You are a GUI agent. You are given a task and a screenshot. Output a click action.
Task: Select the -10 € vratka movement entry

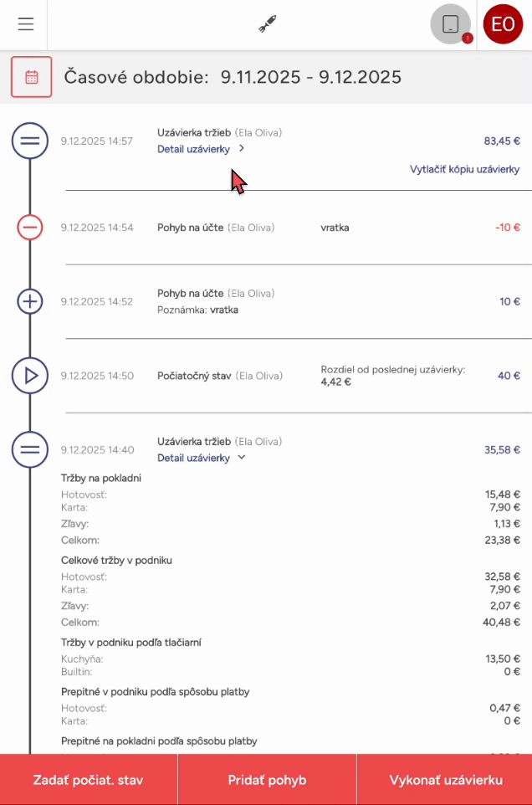coord(507,227)
